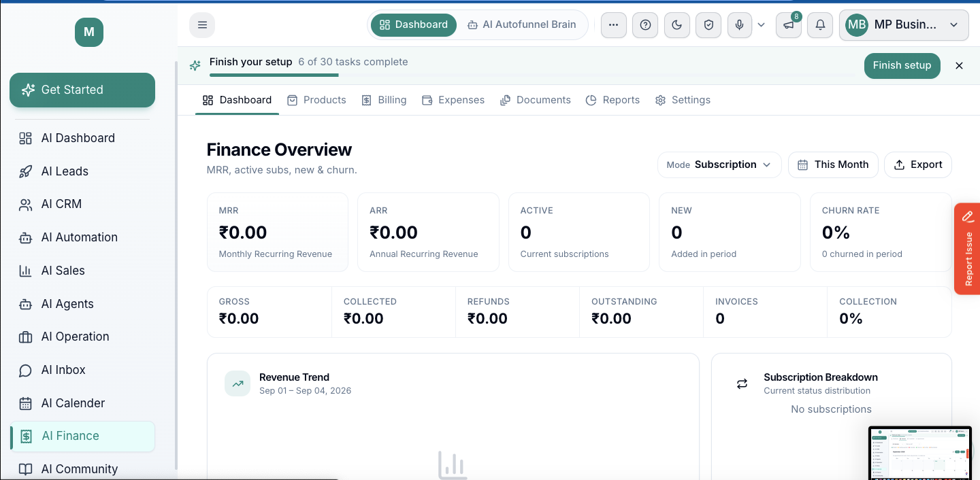Click the INVOICES count cell
Screen dimensions: 980x480
(765, 312)
